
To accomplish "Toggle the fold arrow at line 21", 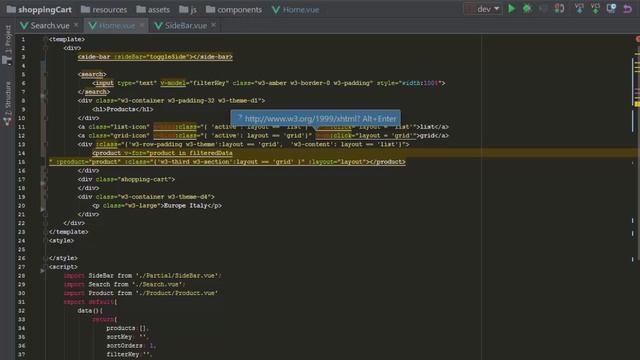I will [43, 210].
